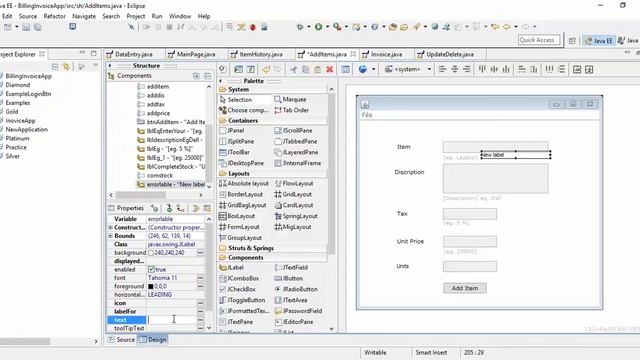Expand the Constructor property row
Viewport: 640px width, 360px height.
[110, 227]
